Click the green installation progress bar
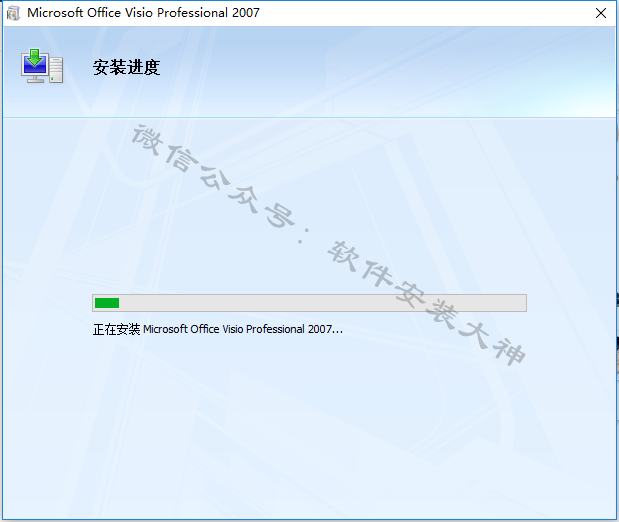The image size is (619, 522). (309, 303)
